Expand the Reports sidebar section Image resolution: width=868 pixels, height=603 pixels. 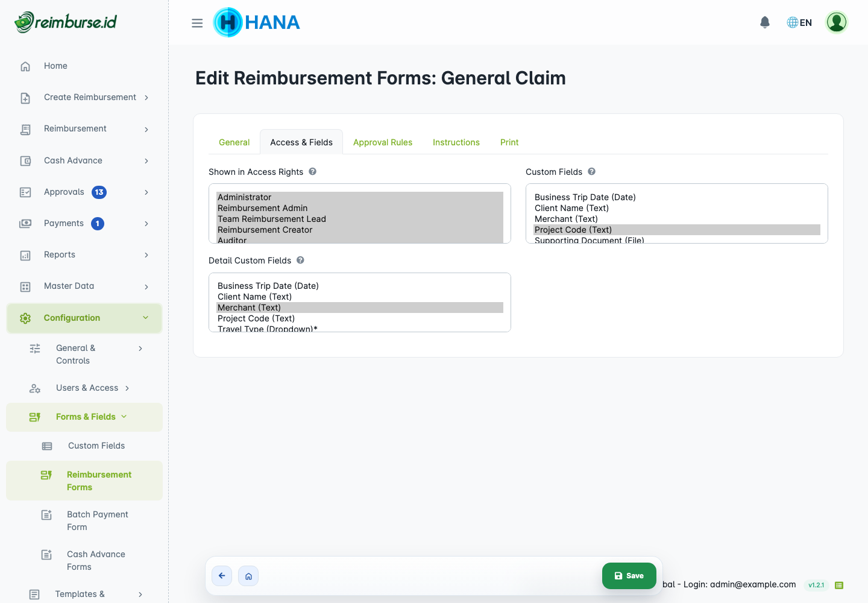pos(146,255)
